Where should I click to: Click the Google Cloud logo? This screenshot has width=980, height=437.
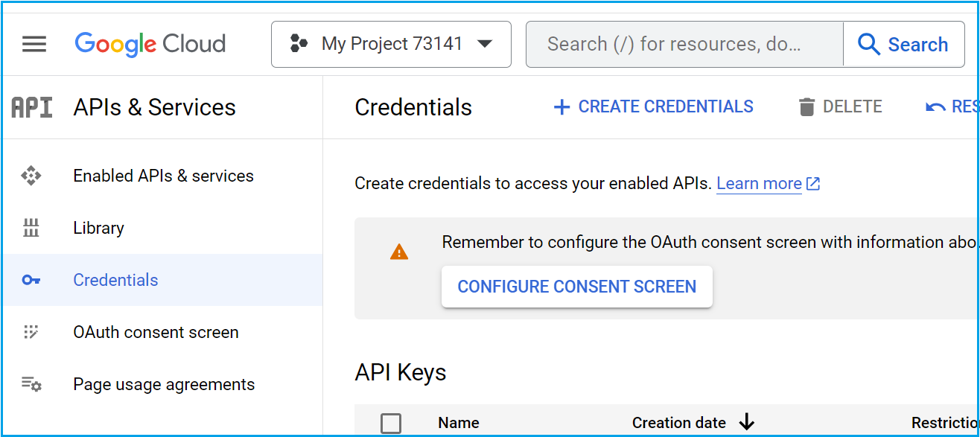click(150, 44)
